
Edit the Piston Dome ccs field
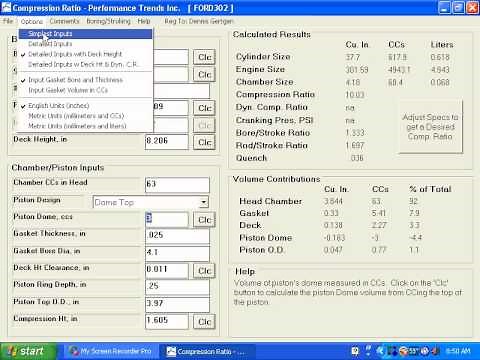coord(167,219)
